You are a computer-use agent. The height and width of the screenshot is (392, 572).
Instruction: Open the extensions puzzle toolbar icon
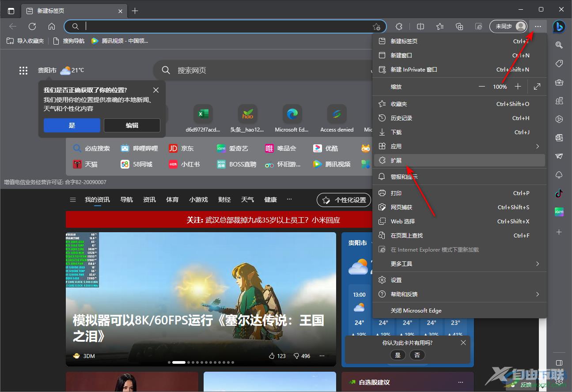coord(399,26)
